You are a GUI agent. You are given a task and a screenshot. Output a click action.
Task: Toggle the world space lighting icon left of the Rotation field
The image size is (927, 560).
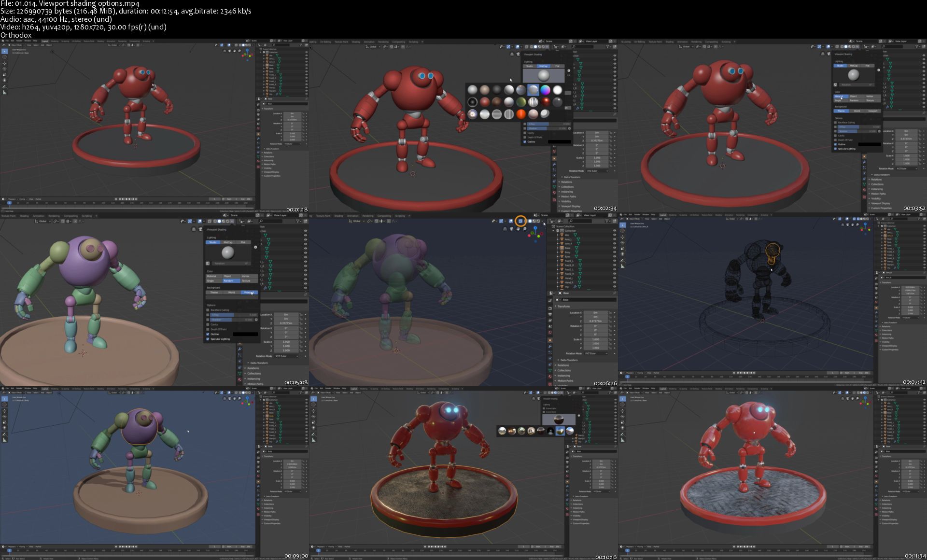tap(208, 264)
